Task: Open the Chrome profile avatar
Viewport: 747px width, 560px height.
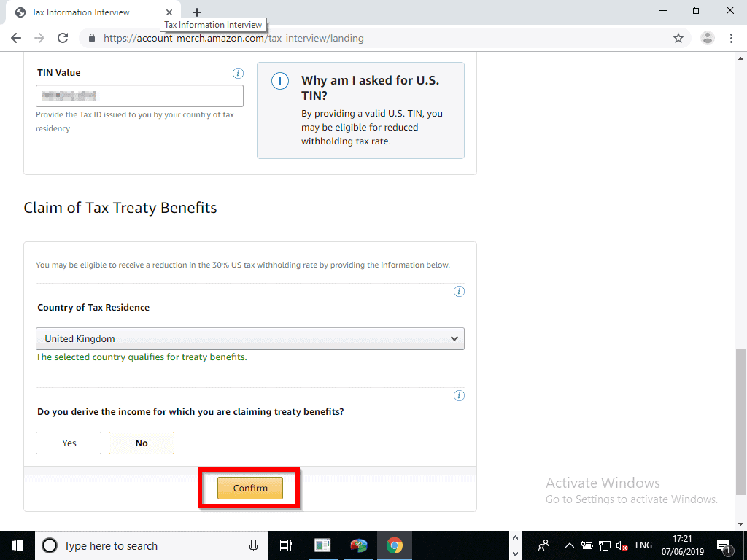Action: pyautogui.click(x=708, y=38)
